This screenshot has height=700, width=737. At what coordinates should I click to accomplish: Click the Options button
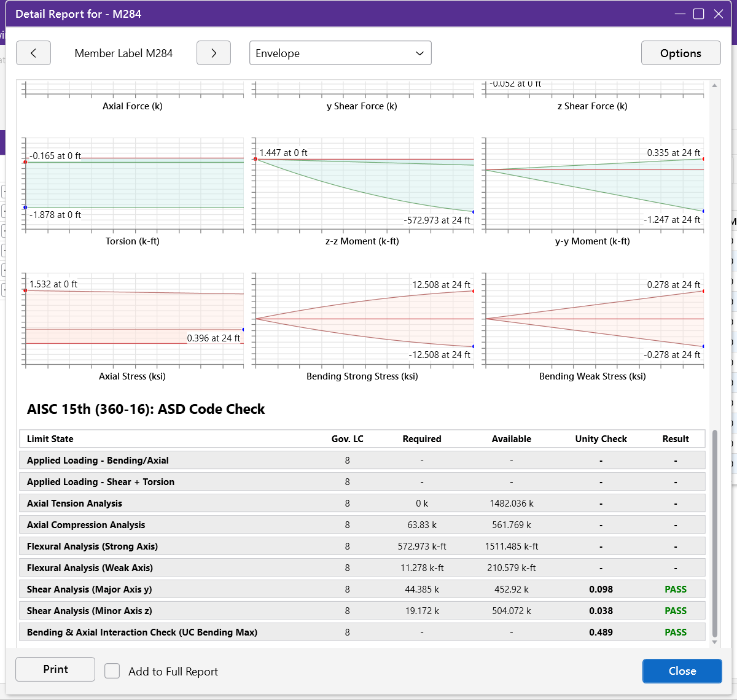(x=680, y=53)
